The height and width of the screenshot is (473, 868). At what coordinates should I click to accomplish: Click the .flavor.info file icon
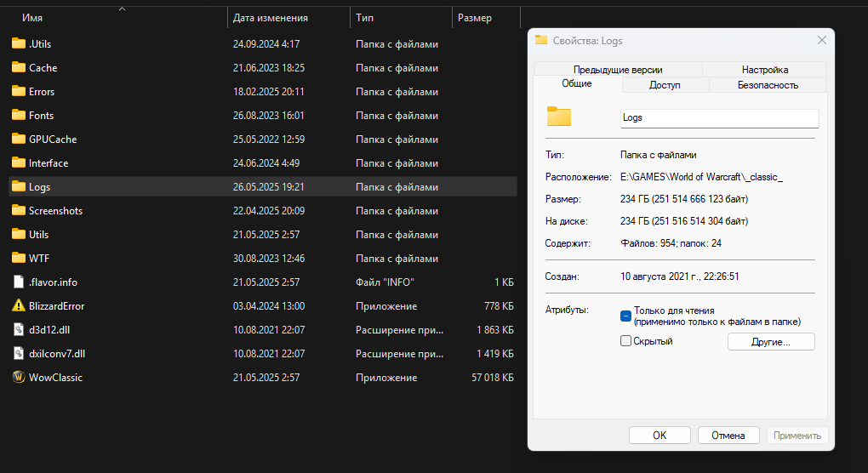pos(18,282)
